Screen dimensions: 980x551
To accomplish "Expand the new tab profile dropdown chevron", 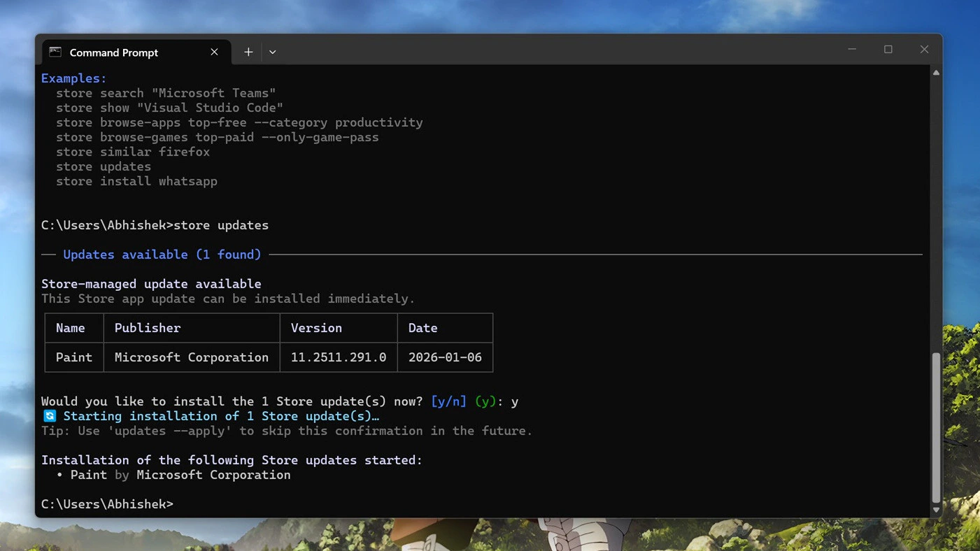I will click(273, 52).
